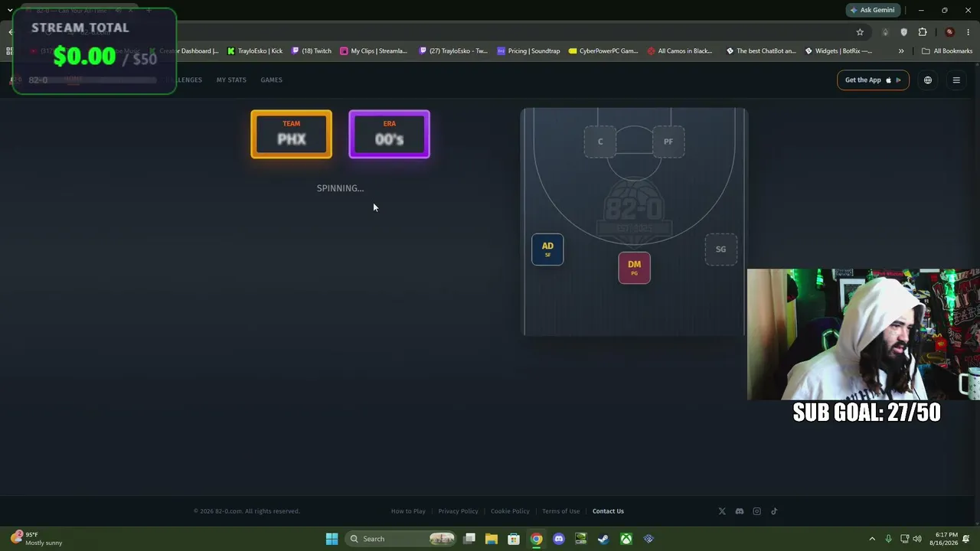The height and width of the screenshot is (551, 980).
Task: Open the Chrome tab search dropdown
Action: coord(10,11)
